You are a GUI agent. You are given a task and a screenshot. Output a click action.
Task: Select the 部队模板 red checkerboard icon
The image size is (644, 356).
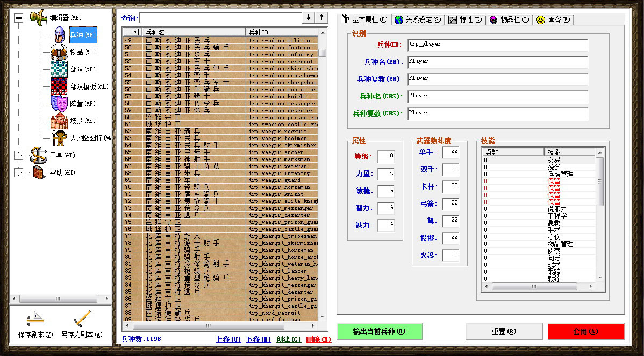click(59, 86)
